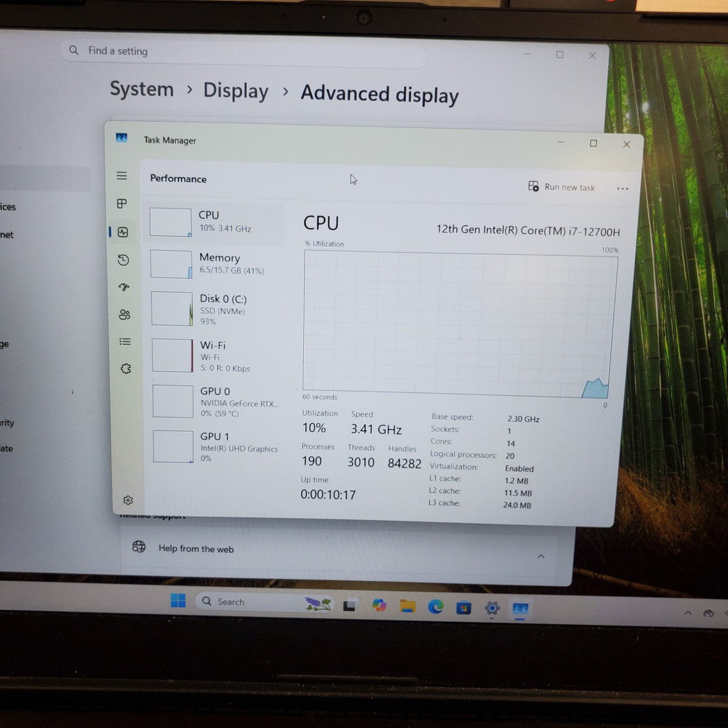Image resolution: width=728 pixels, height=728 pixels.
Task: Open Task View on the taskbar
Action: (x=349, y=605)
